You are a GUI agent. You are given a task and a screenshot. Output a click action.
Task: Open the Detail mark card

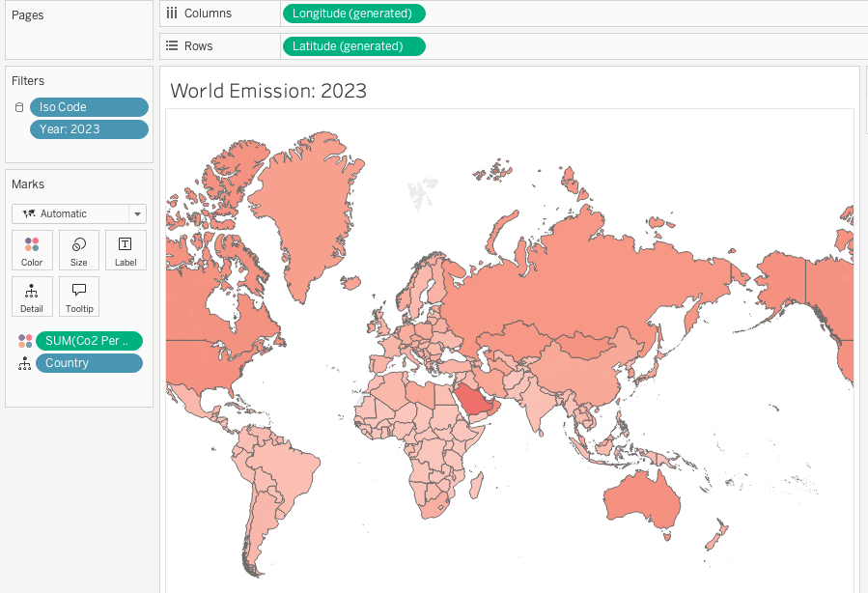click(32, 296)
